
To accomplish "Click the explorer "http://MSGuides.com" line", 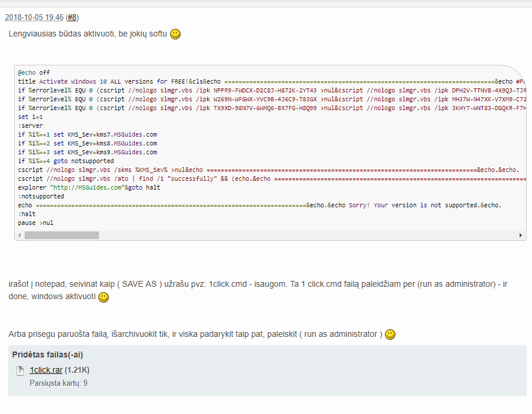I will [x=89, y=187].
